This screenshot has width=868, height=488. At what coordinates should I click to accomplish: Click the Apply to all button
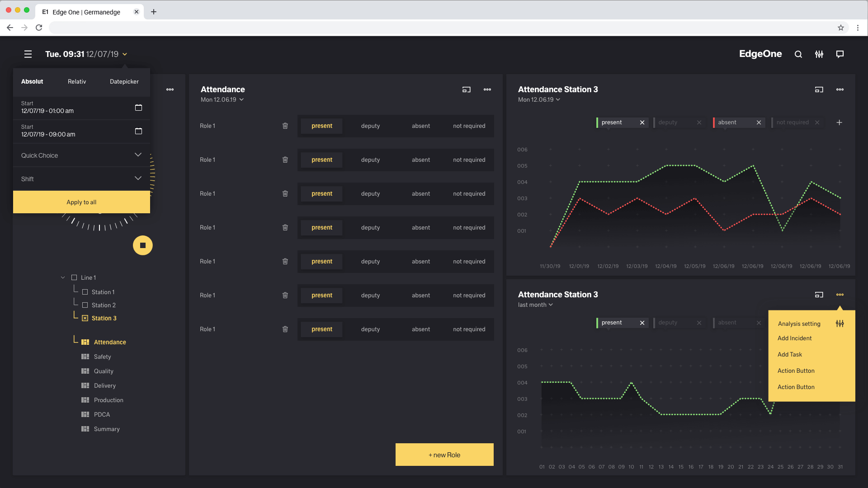(81, 202)
